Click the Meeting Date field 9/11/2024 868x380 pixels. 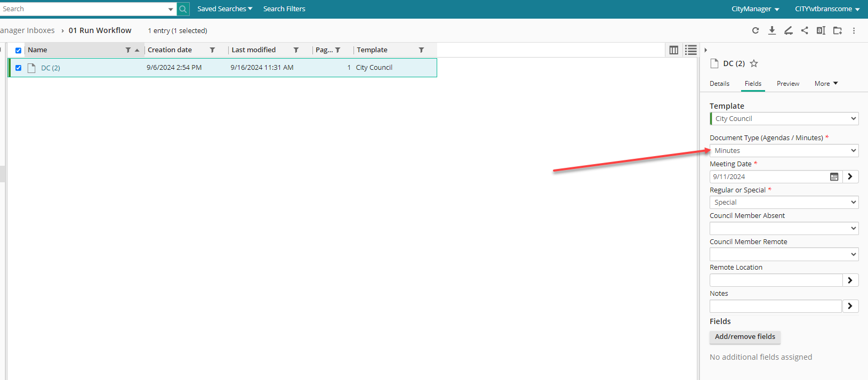click(768, 177)
